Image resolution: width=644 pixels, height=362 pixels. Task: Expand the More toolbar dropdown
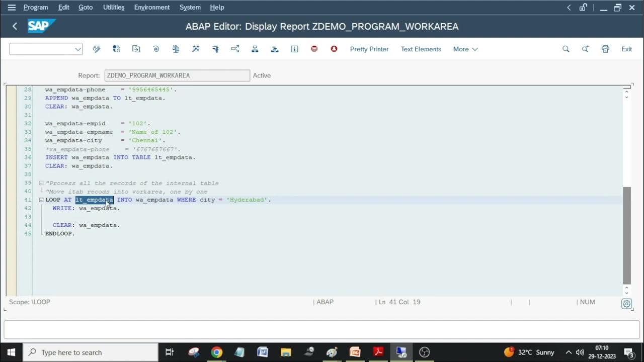tap(465, 49)
